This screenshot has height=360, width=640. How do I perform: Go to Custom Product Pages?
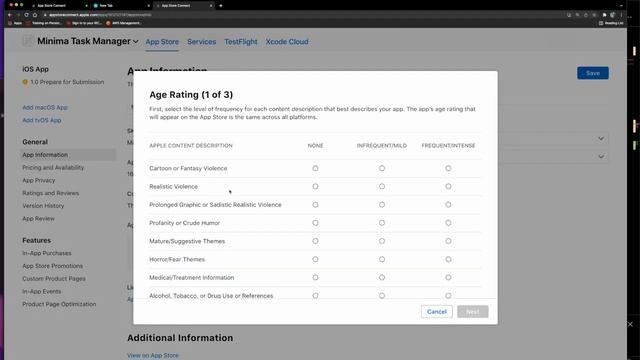pyautogui.click(x=54, y=278)
